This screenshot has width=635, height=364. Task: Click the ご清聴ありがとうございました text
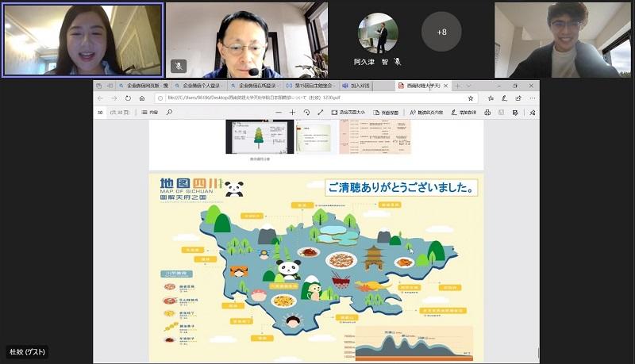pos(401,188)
